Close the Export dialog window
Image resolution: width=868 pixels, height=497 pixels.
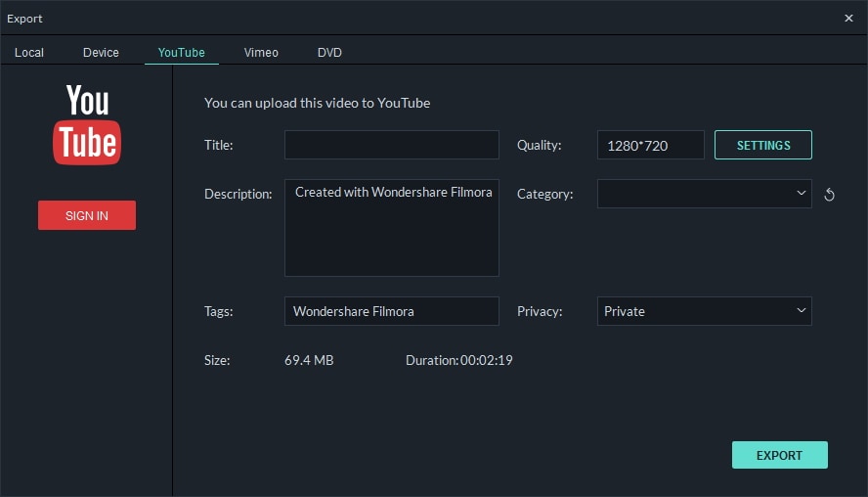point(848,18)
